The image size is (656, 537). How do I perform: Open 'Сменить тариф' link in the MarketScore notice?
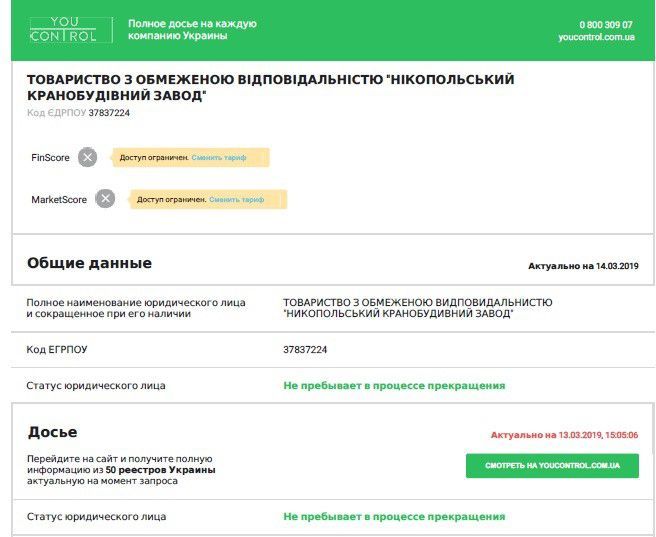(x=237, y=199)
